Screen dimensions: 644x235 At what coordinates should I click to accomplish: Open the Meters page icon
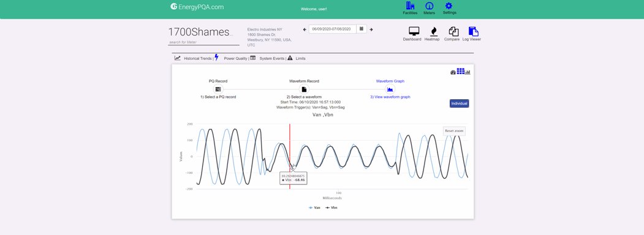(429, 6)
